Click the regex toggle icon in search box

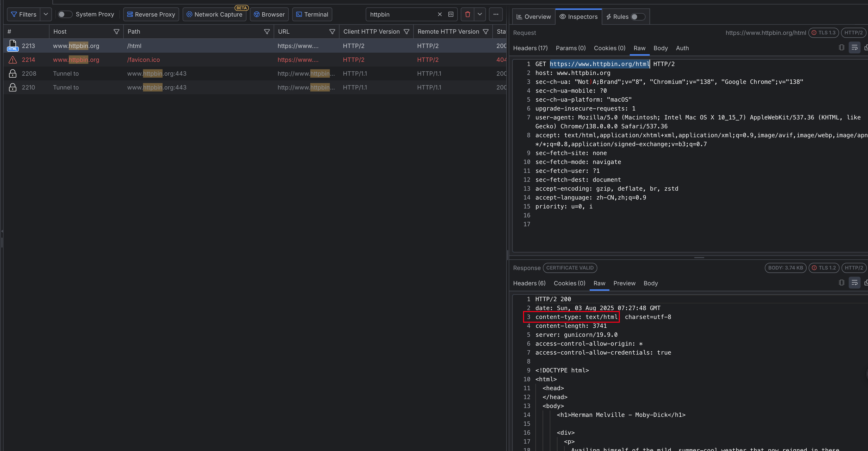click(451, 14)
